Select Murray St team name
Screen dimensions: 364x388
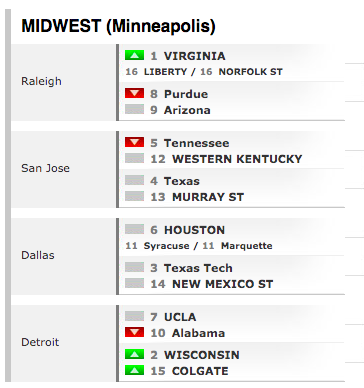pos(208,197)
